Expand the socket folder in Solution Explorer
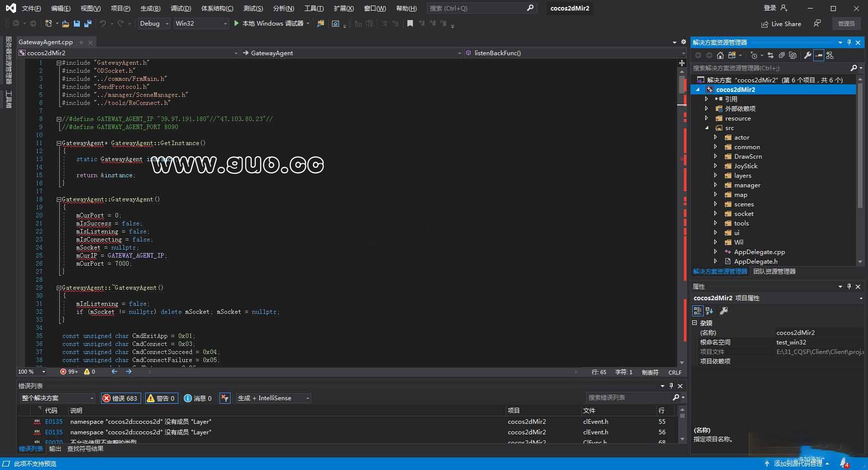Viewport: 868px width, 470px height. [715, 214]
